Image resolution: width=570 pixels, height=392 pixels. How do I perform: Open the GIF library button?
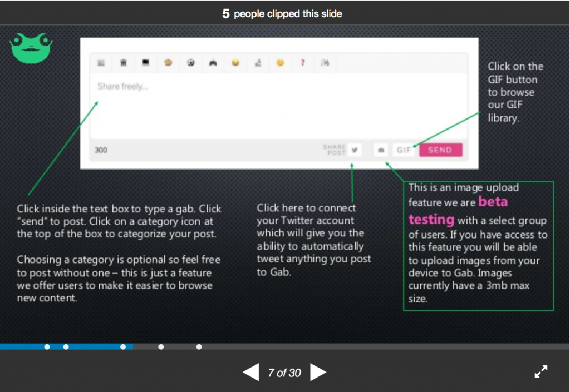click(x=404, y=150)
